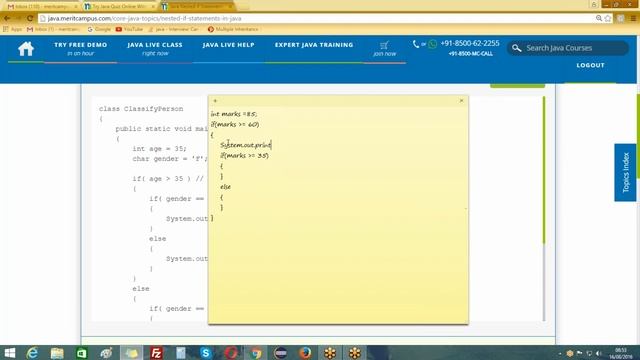Open java Interview bookmark
The height and width of the screenshot is (360, 640).
173,29
